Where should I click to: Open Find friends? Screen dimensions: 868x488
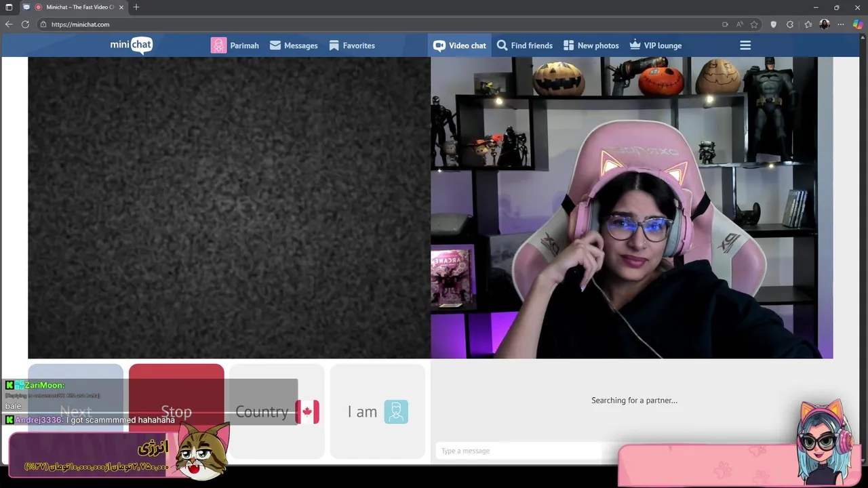tap(525, 45)
